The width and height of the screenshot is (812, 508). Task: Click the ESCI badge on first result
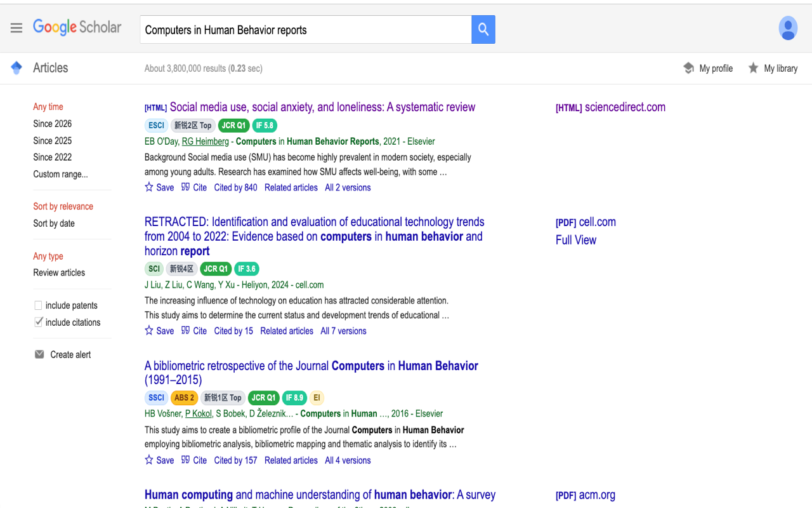pyautogui.click(x=156, y=125)
